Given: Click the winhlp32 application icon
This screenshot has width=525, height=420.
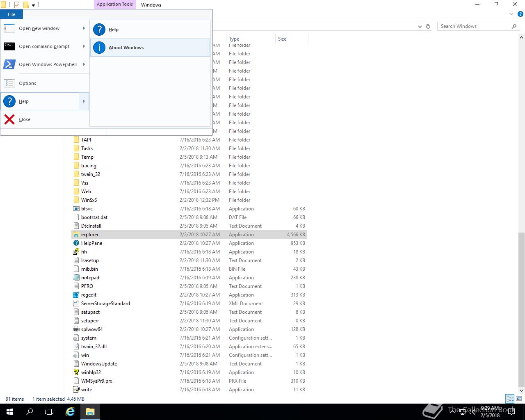Looking at the screenshot, I should (76, 372).
